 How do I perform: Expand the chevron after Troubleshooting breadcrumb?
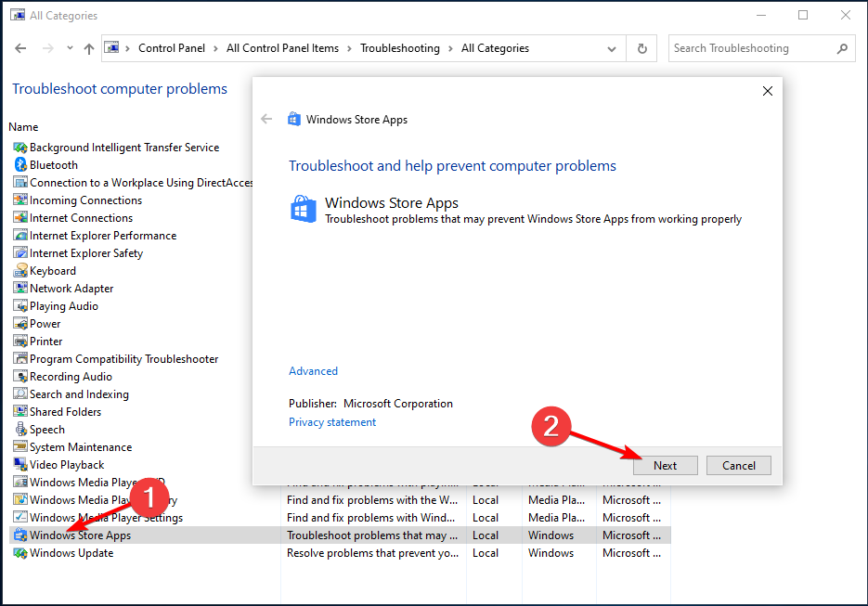coord(450,48)
